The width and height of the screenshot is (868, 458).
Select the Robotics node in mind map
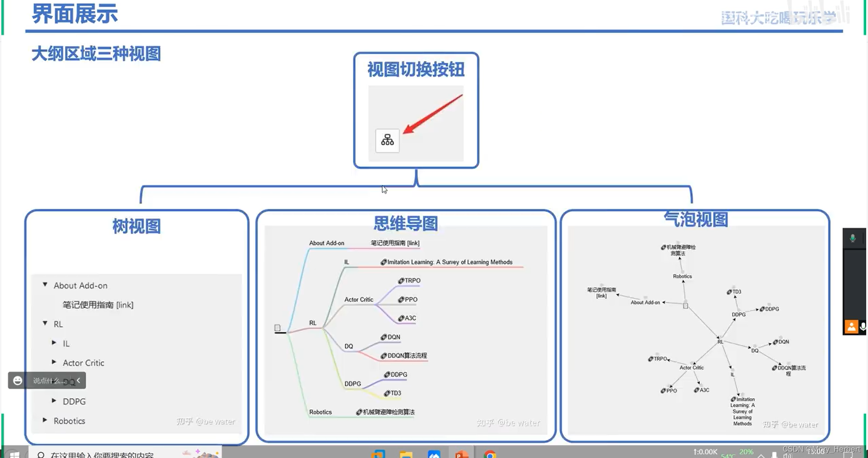click(320, 412)
